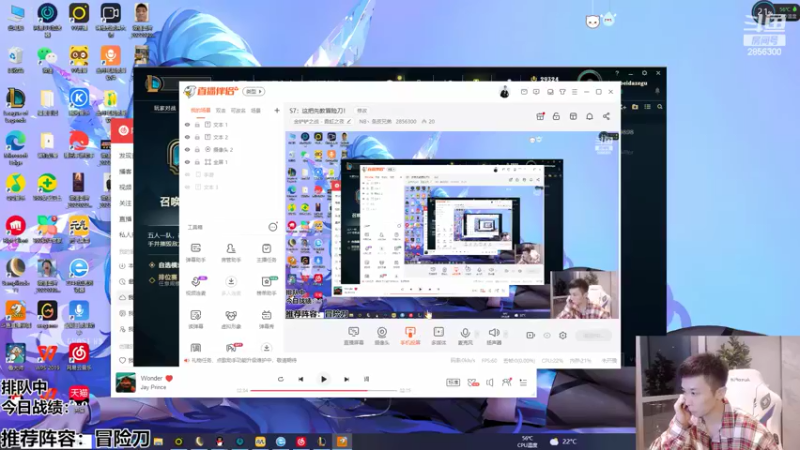Open the playlist queue icon in music player

523,382
